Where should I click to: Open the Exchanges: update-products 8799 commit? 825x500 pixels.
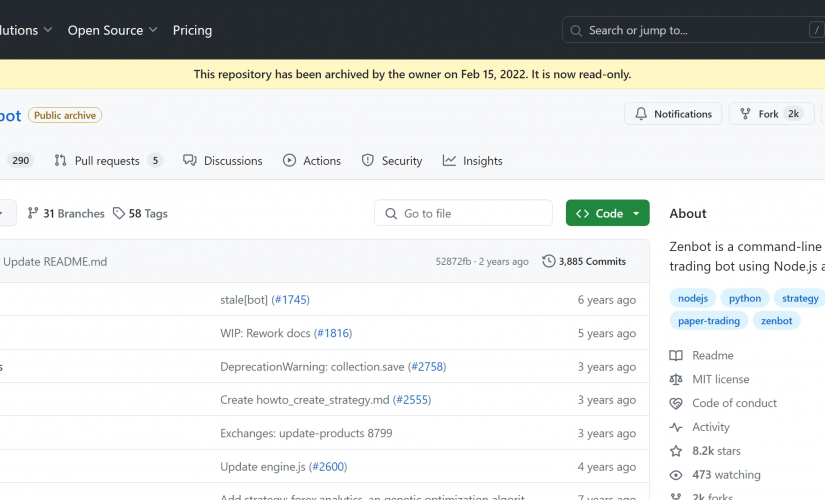[306, 433]
